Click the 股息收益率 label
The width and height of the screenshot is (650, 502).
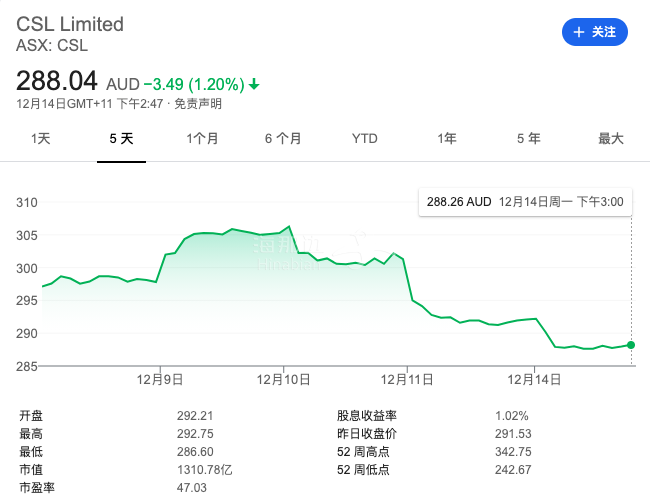(x=367, y=415)
